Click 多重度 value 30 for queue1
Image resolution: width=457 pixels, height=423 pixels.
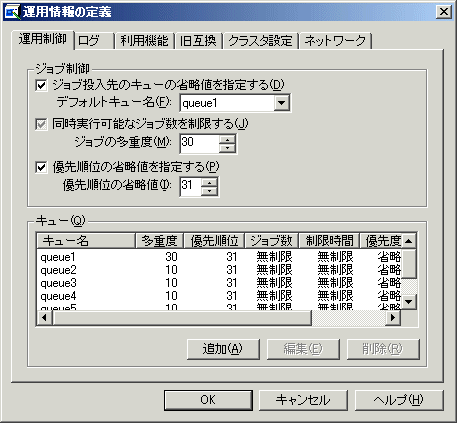click(x=171, y=257)
